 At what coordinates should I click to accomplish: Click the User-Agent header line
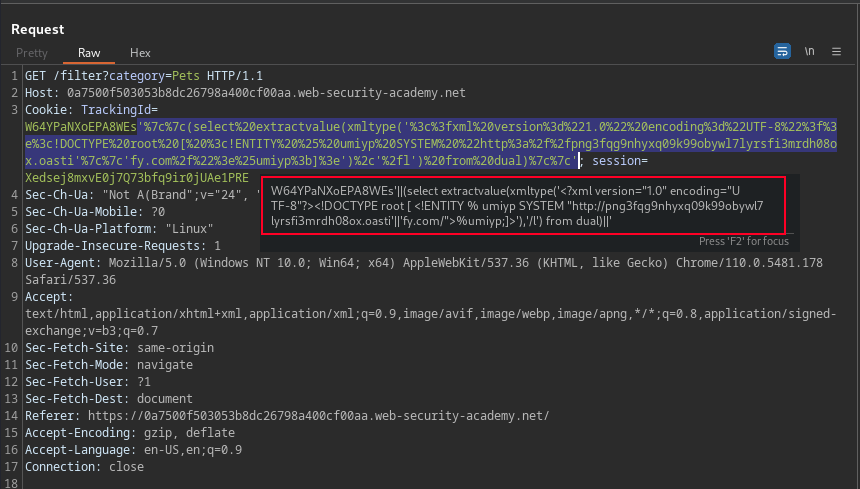pyautogui.click(x=423, y=263)
